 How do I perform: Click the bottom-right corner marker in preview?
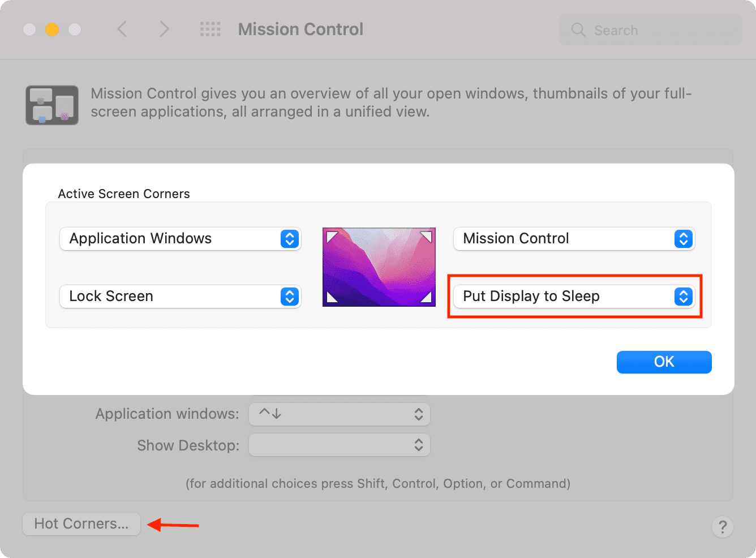pyautogui.click(x=426, y=297)
